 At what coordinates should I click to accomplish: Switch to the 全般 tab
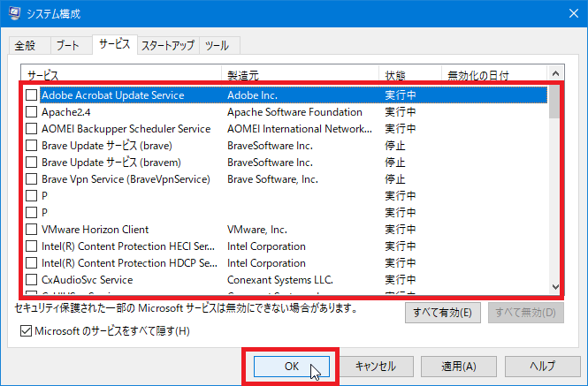[x=26, y=45]
